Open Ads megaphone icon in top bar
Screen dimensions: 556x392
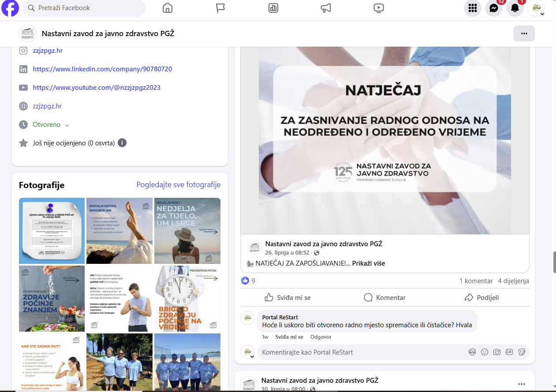pyautogui.click(x=325, y=8)
